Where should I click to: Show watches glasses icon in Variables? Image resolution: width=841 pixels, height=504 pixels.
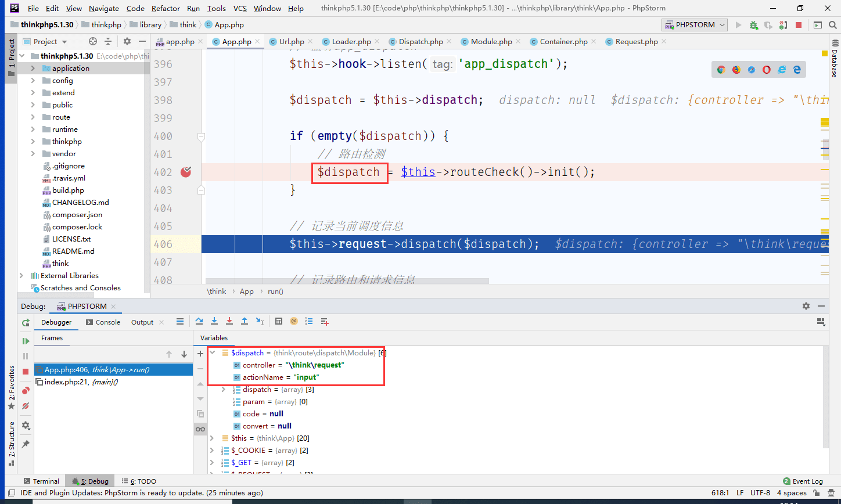tap(200, 429)
